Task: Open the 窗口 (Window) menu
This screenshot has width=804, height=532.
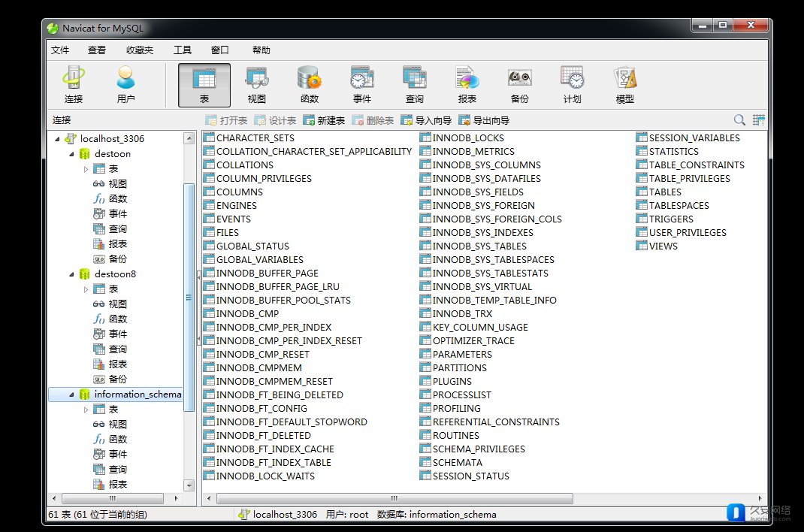Action: pyautogui.click(x=220, y=50)
